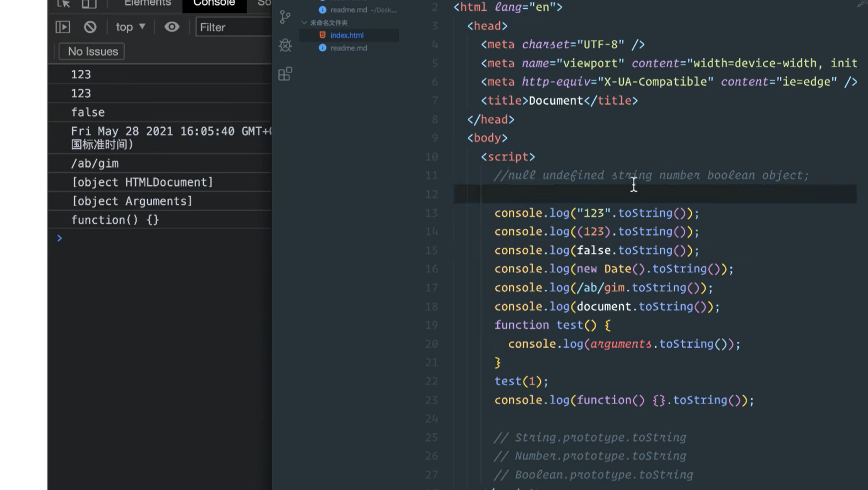This screenshot has width=868, height=490.
Task: Collapse the 未命名文件夹 folder chevron
Action: (304, 22)
